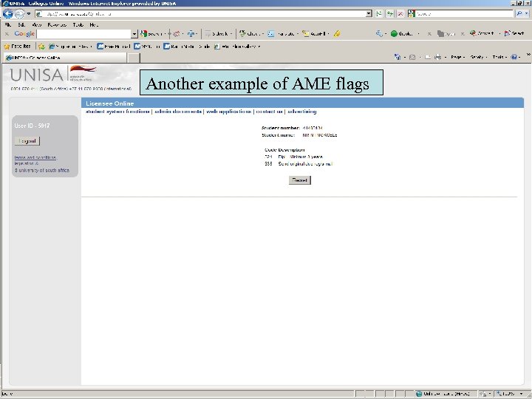Open student system functions link
532x399 pixels.
(x=117, y=112)
